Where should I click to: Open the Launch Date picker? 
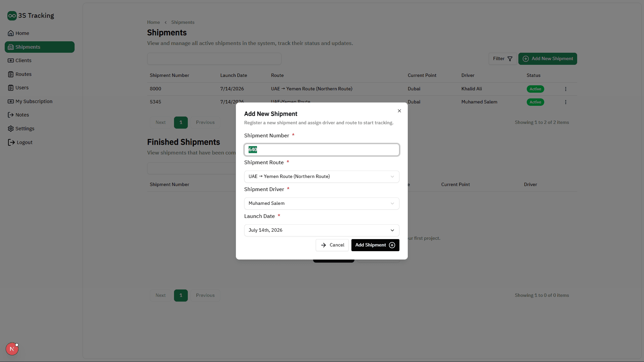(321, 230)
